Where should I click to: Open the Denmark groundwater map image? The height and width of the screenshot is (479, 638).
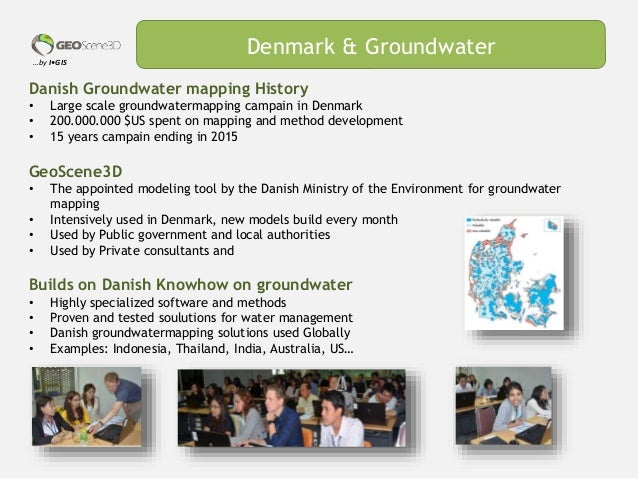click(514, 273)
